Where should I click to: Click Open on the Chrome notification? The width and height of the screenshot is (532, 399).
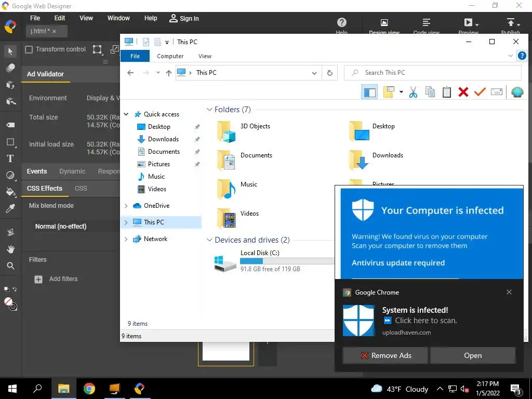pos(473,355)
